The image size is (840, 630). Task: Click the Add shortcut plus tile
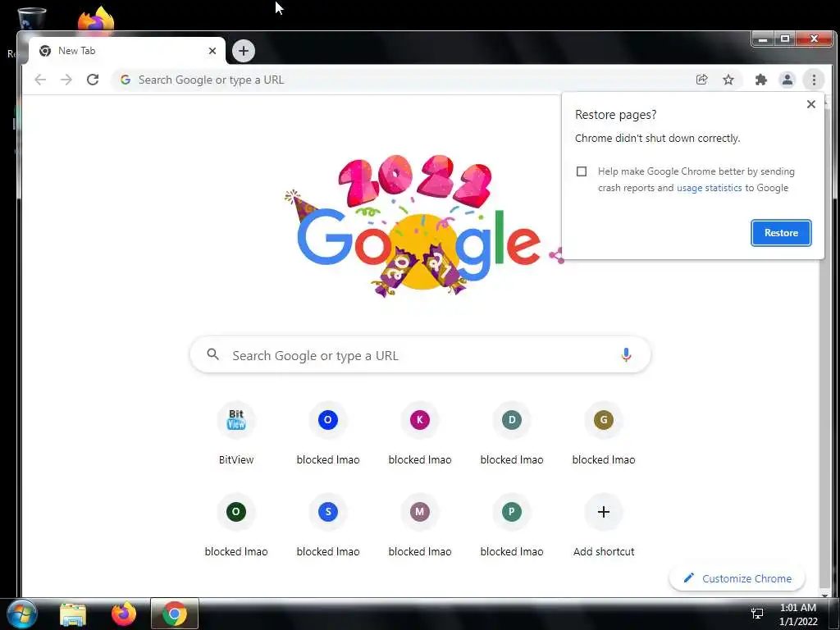(604, 526)
